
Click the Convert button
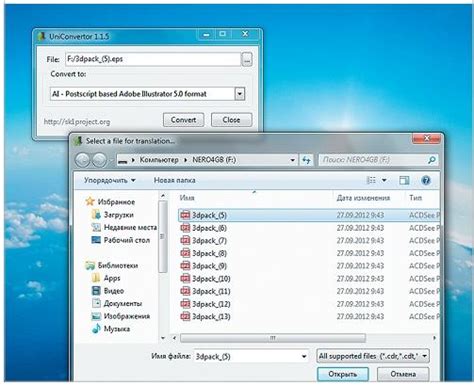tap(183, 120)
